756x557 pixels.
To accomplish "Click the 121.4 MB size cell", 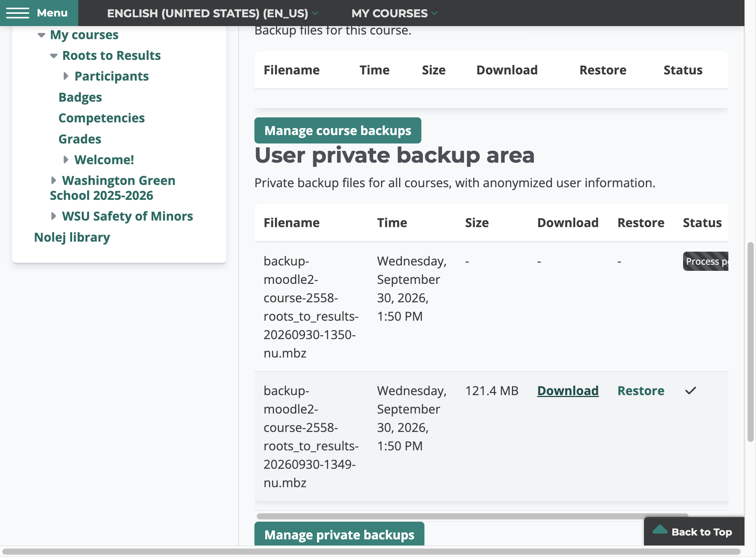I will tap(492, 391).
